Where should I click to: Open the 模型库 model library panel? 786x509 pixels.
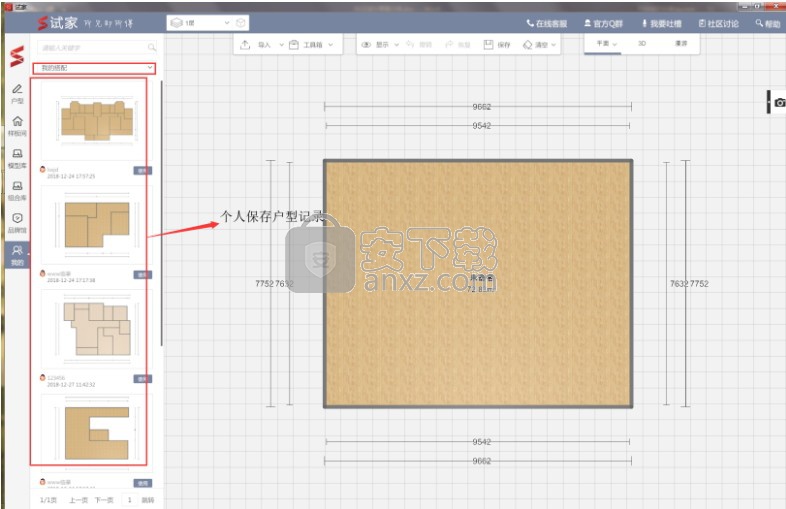pyautogui.click(x=17, y=158)
